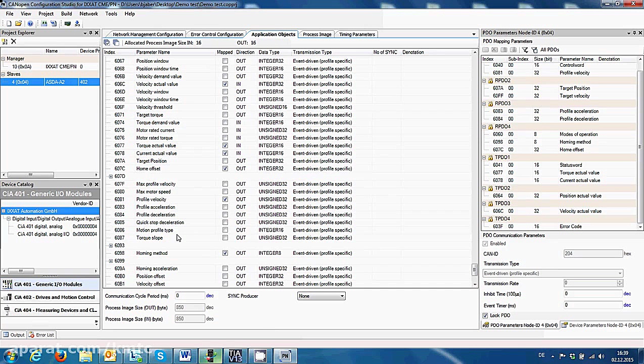
Task: Click the dark green network card toolbar icon
Action: [x=68, y=23]
